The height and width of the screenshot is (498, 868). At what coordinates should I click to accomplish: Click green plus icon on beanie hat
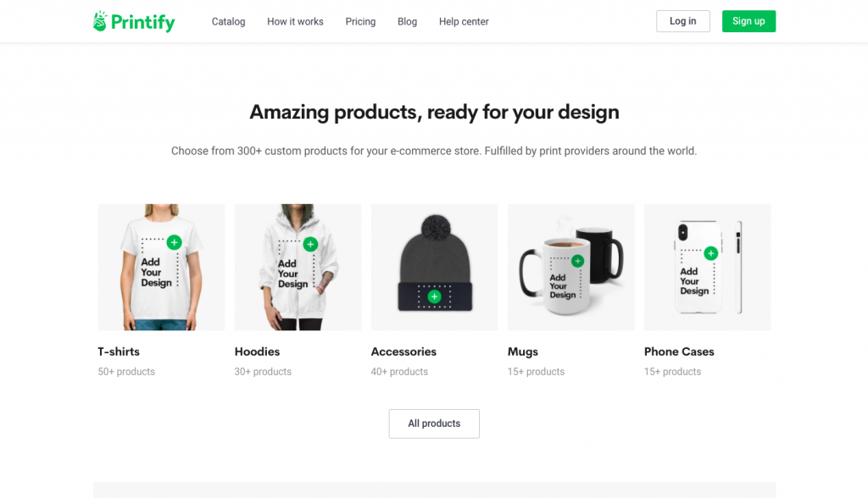435,296
